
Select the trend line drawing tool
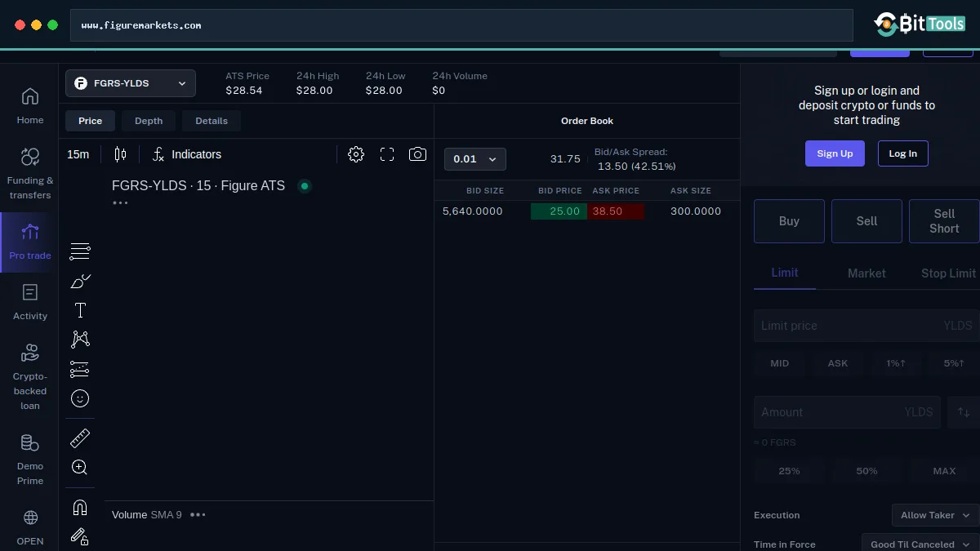80,251
